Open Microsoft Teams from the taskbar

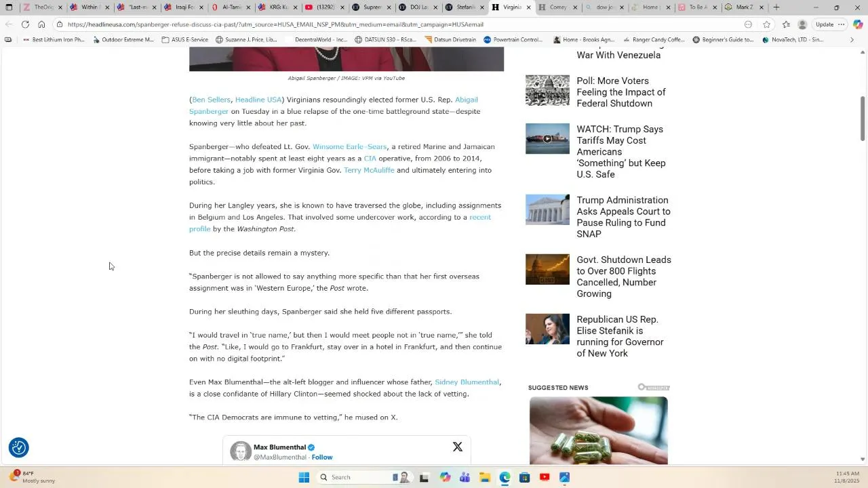pyautogui.click(x=465, y=477)
